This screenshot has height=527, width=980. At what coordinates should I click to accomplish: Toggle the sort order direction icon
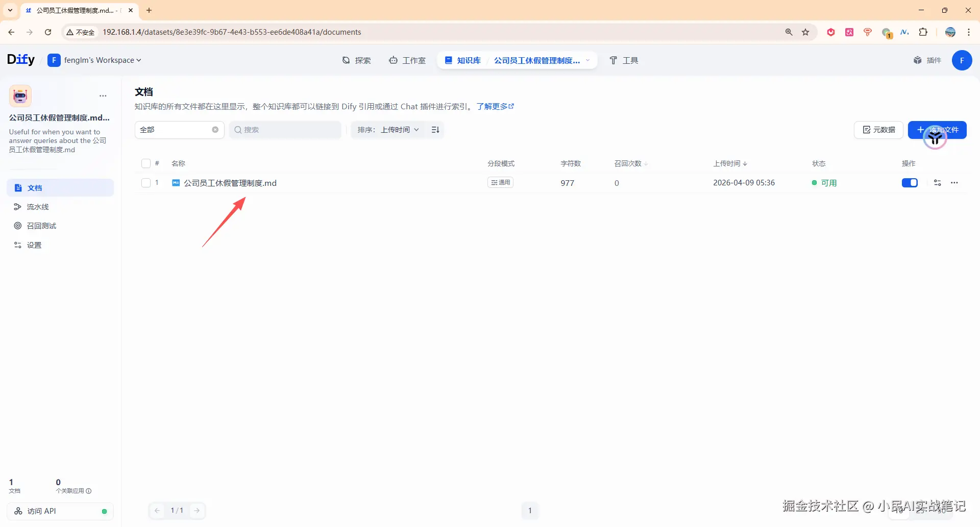pos(435,130)
